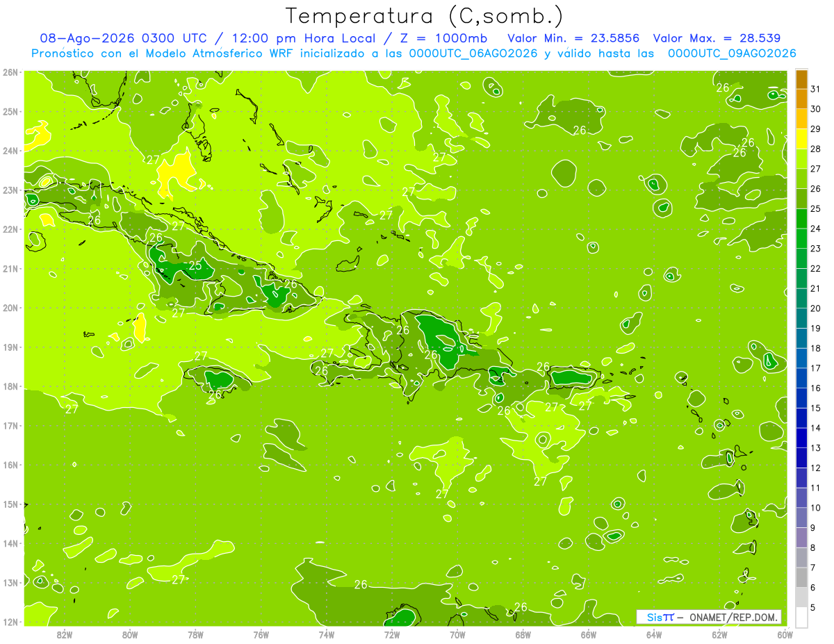Image resolution: width=834 pixels, height=644 pixels.
Task: Click the "16N" latitude axis label
Action: coord(10,465)
